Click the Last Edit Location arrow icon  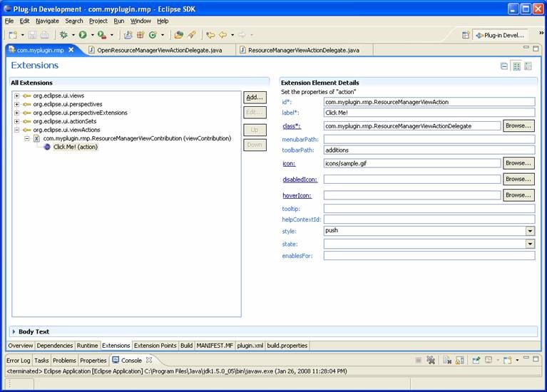(x=210, y=35)
